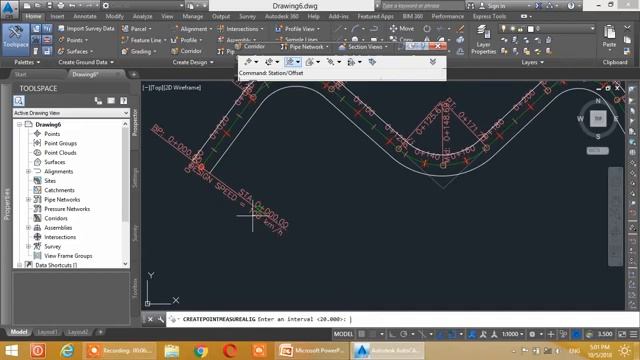
Task: Open the layer selection dropdown
Action: [547, 29]
